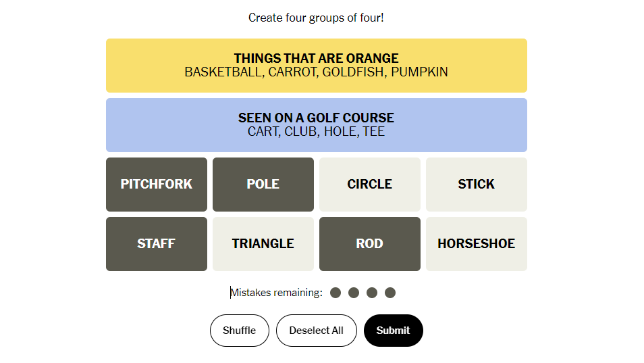644x363 pixels.
Task: Click the last mistakes remaining dot
Action: (390, 293)
